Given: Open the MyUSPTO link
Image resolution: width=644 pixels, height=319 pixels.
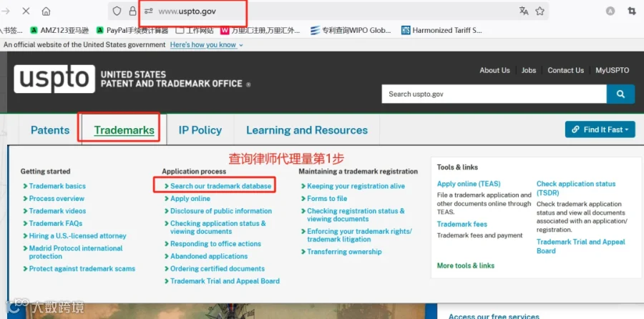Looking at the screenshot, I should 612,70.
